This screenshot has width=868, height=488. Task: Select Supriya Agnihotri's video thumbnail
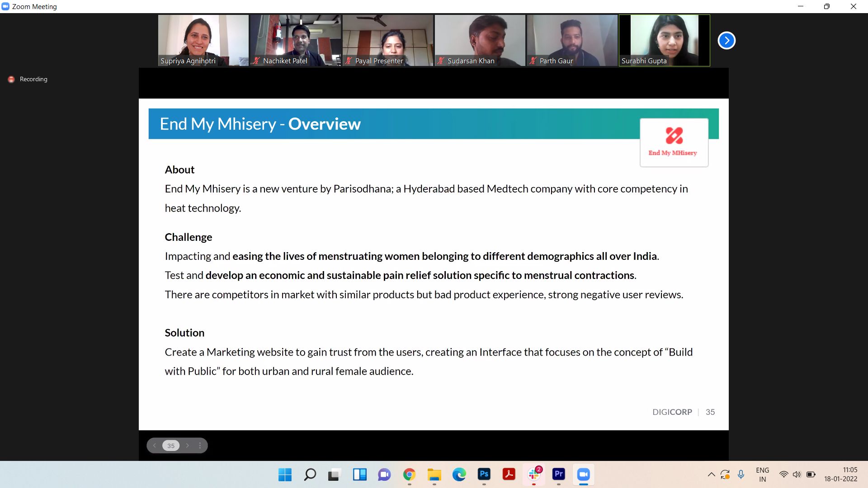click(x=203, y=40)
